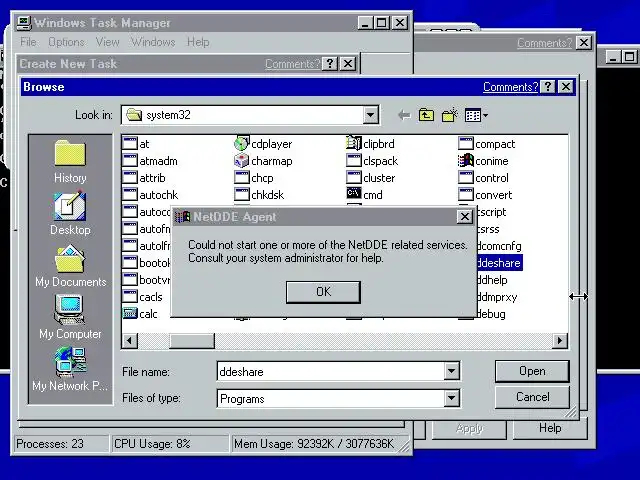Select the ddmprxy entry

tap(497, 297)
